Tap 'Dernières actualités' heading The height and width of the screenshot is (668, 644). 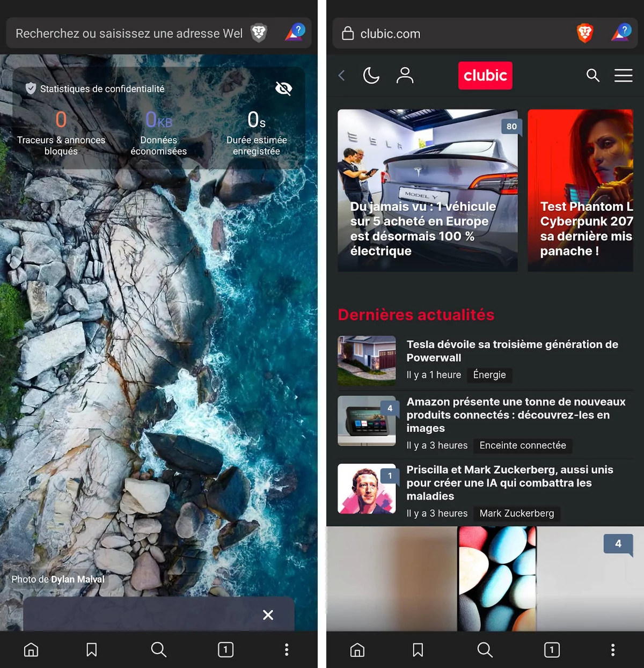tap(416, 315)
